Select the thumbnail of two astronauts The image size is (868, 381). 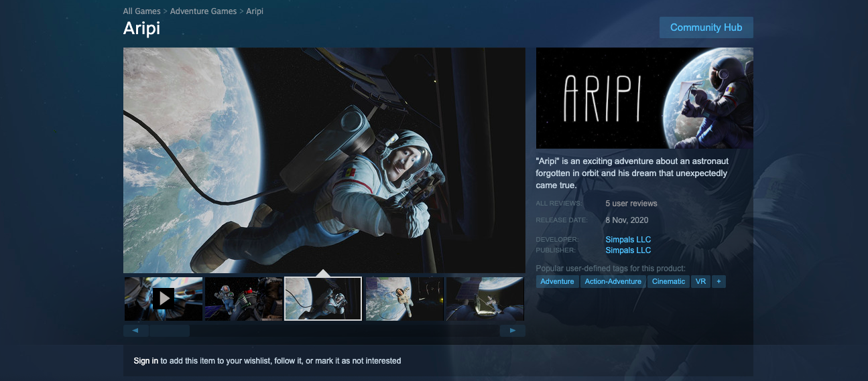click(x=243, y=299)
